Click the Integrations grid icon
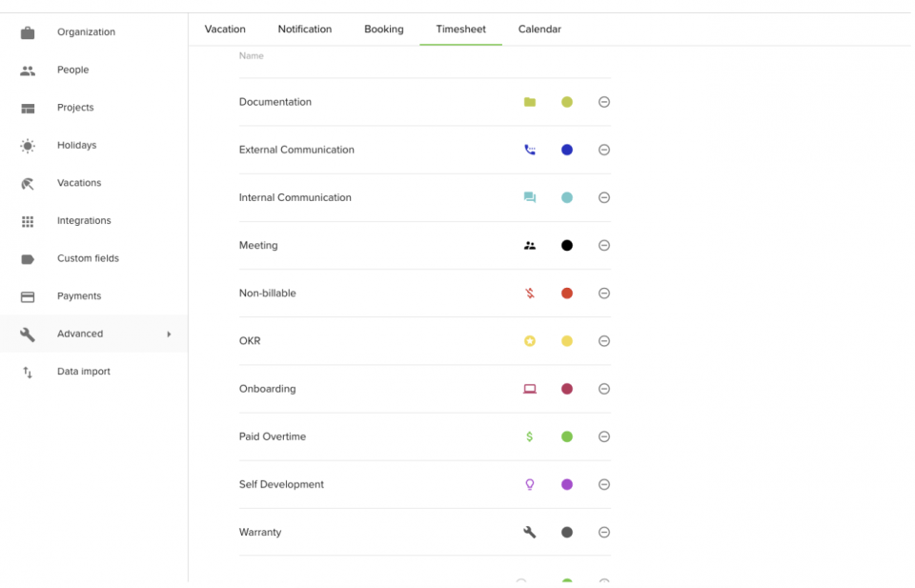The height and width of the screenshot is (588, 915). [28, 222]
